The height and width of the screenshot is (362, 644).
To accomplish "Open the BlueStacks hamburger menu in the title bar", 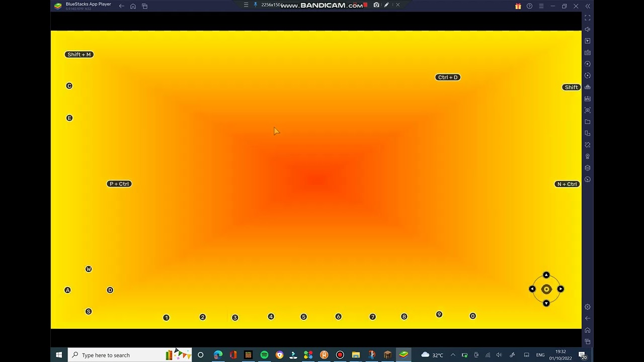I will [541, 6].
